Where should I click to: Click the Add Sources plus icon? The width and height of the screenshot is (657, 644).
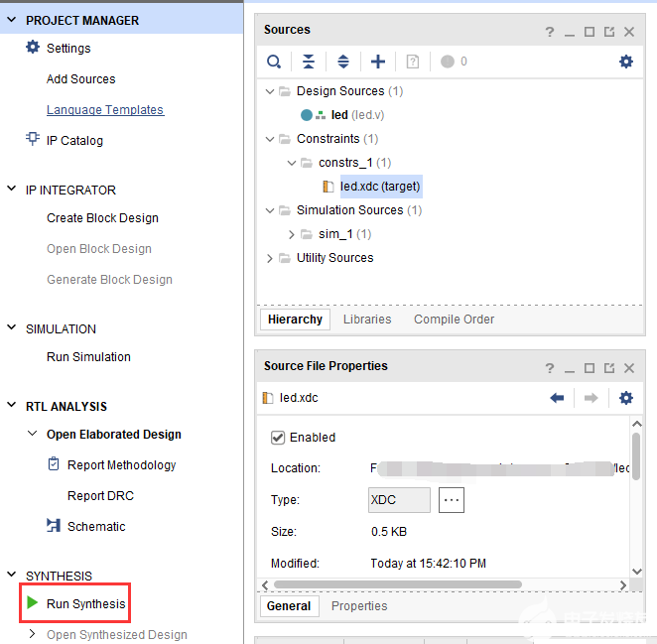pos(378,62)
